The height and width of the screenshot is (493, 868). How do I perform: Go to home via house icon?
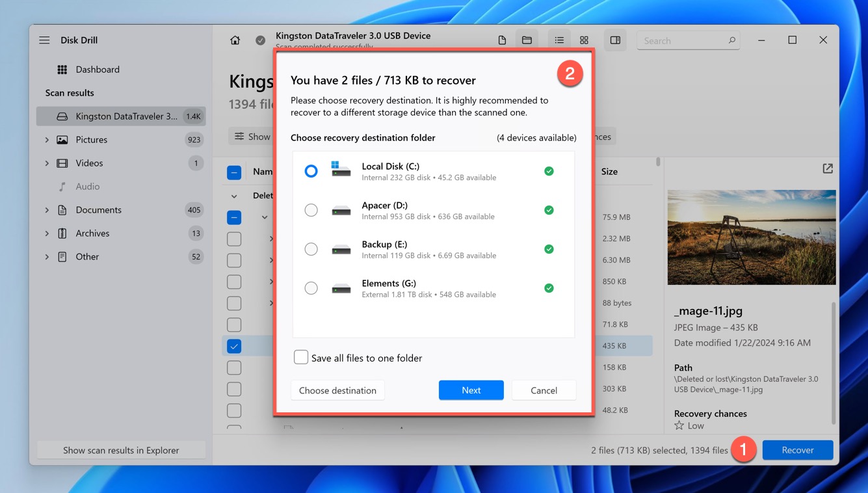tap(235, 40)
